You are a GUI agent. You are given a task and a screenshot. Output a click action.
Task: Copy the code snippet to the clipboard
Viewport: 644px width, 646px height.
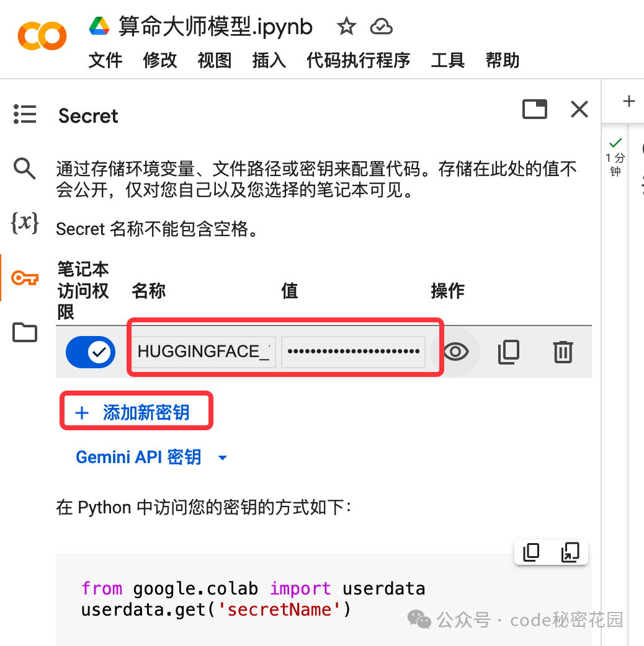(x=531, y=552)
